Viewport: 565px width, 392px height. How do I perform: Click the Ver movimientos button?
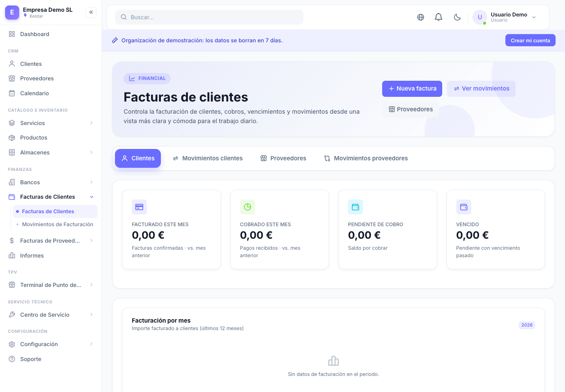(x=481, y=89)
